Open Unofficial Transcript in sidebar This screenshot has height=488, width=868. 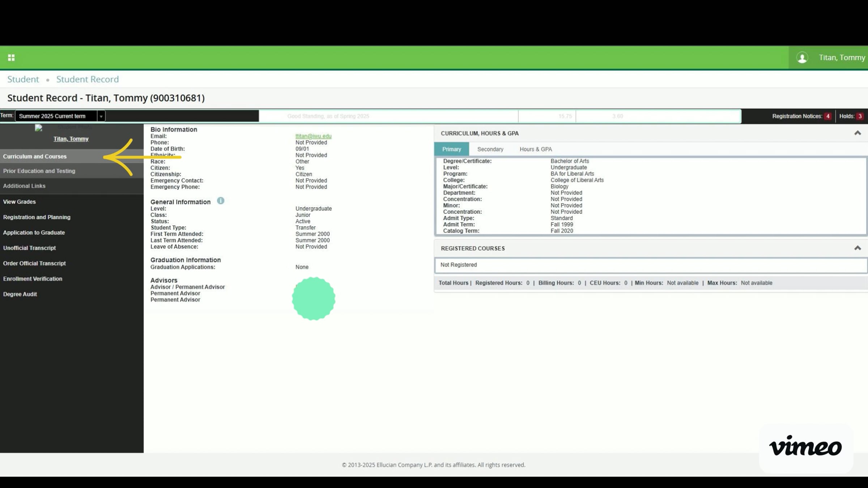[x=29, y=248]
